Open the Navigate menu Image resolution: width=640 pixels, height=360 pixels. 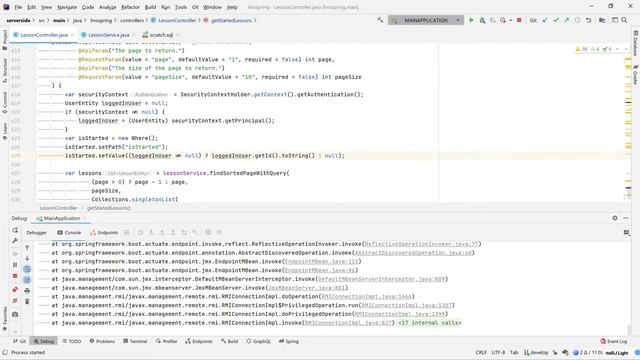pos(67,7)
